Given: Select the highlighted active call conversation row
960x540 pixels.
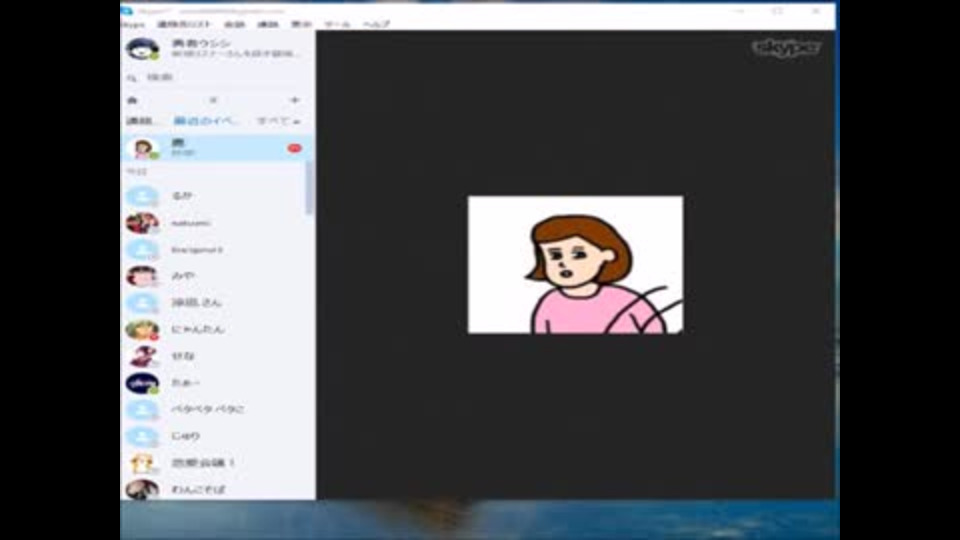Looking at the screenshot, I should tap(217, 148).
